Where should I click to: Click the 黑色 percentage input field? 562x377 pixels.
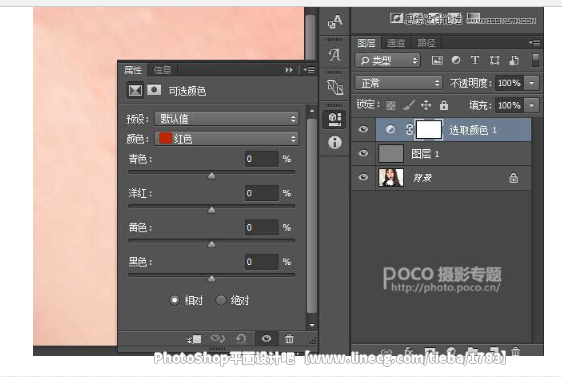(262, 262)
